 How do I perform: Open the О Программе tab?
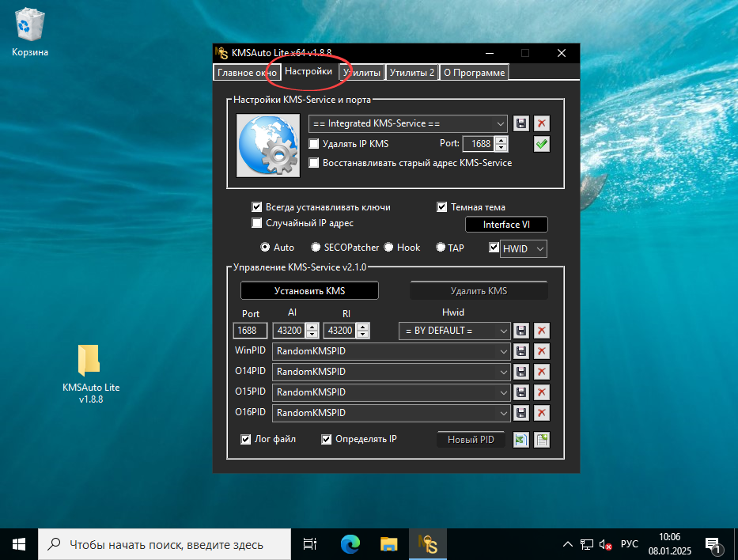click(x=474, y=73)
